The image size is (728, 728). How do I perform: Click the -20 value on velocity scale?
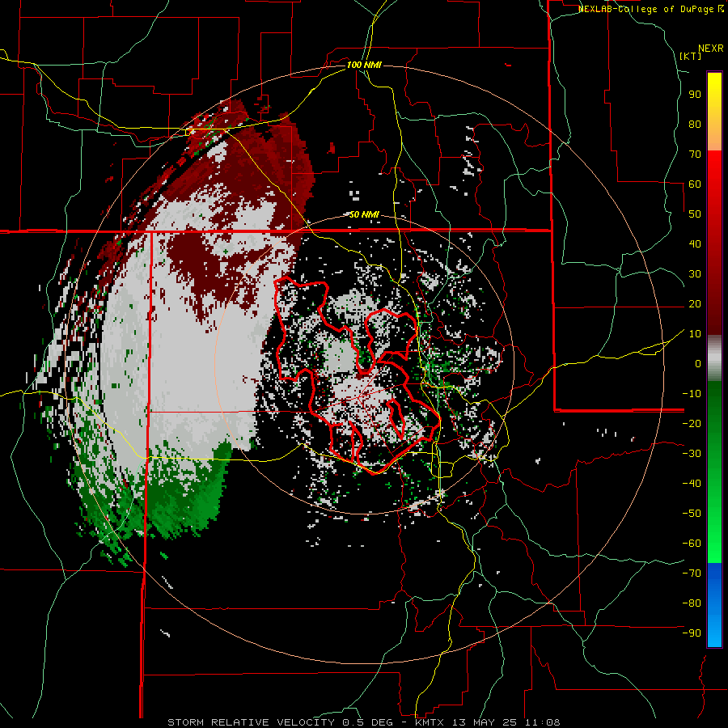coord(692,423)
